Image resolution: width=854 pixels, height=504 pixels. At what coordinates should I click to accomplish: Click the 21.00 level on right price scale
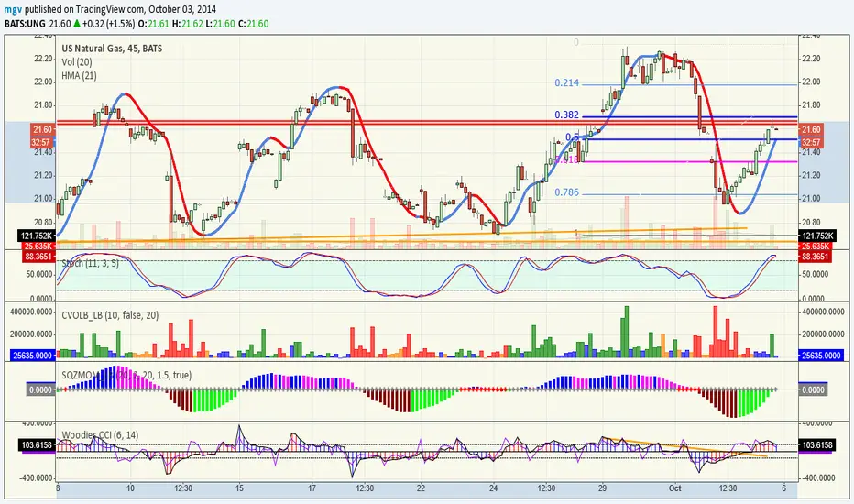tap(812, 198)
